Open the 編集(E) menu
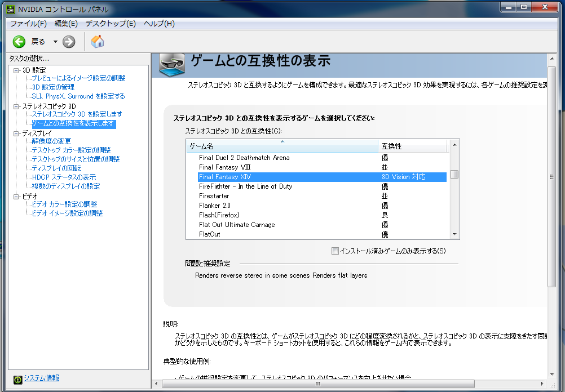Viewport: 565px width, 392px height. (66, 24)
